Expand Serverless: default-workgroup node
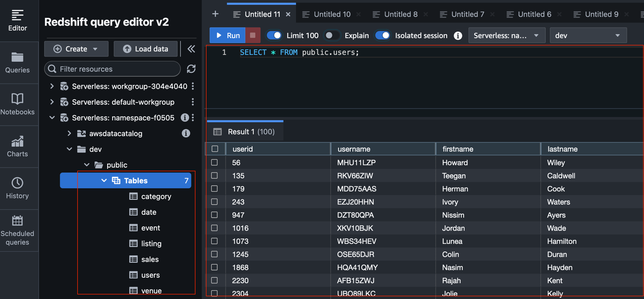Screen dimensions: 644x299 click(52, 102)
